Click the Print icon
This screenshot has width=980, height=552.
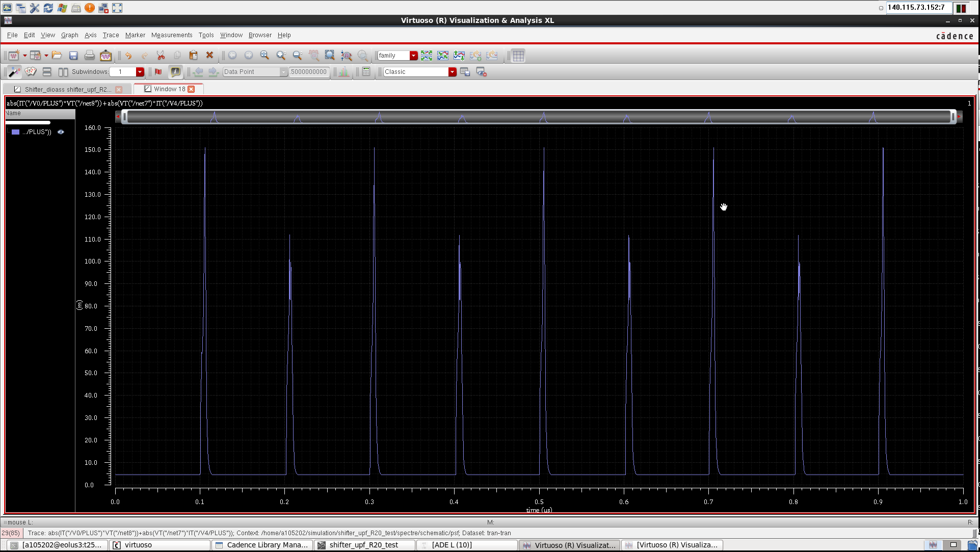90,56
